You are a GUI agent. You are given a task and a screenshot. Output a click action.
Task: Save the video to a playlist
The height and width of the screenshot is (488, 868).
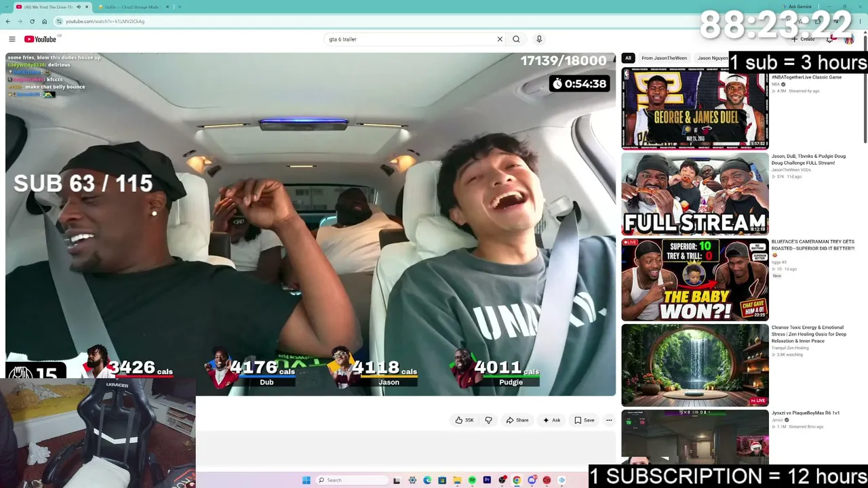(585, 420)
